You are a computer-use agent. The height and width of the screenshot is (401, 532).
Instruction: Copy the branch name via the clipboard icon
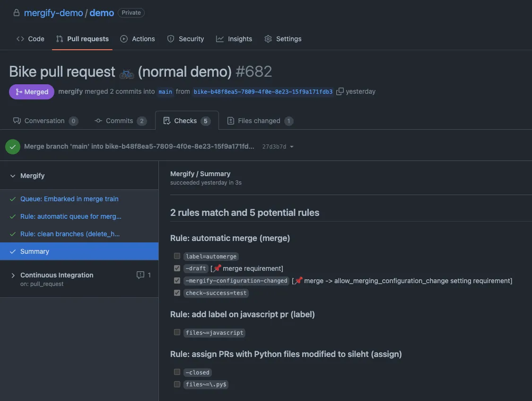tap(340, 91)
